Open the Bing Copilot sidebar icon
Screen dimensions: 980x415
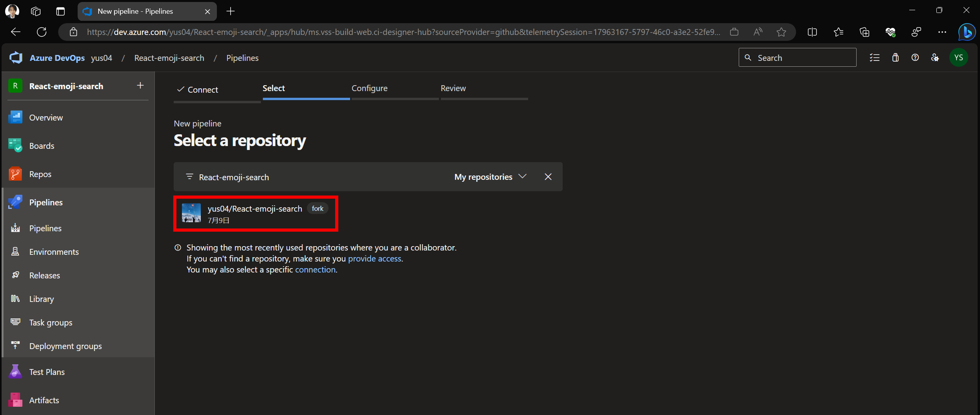click(967, 32)
